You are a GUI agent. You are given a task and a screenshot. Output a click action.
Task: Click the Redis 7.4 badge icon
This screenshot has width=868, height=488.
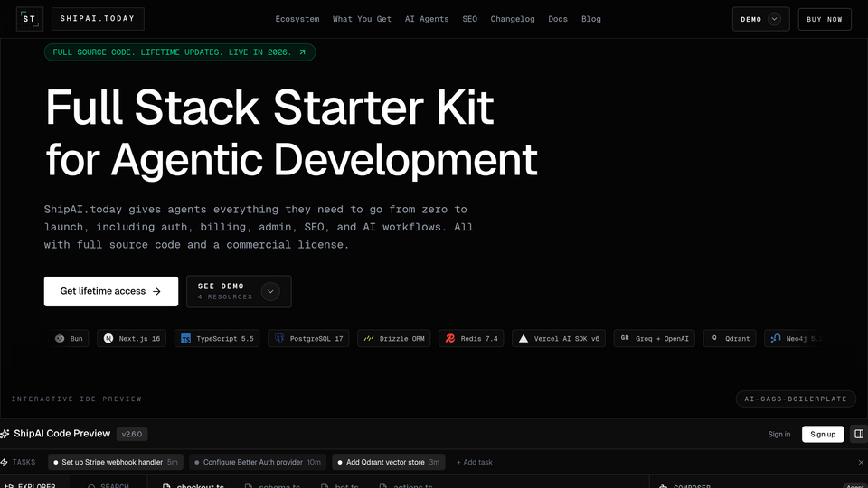coord(450,338)
